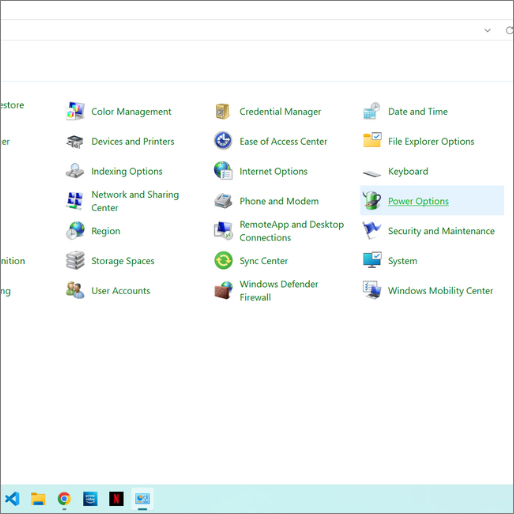Click the Color Management link

131,112
